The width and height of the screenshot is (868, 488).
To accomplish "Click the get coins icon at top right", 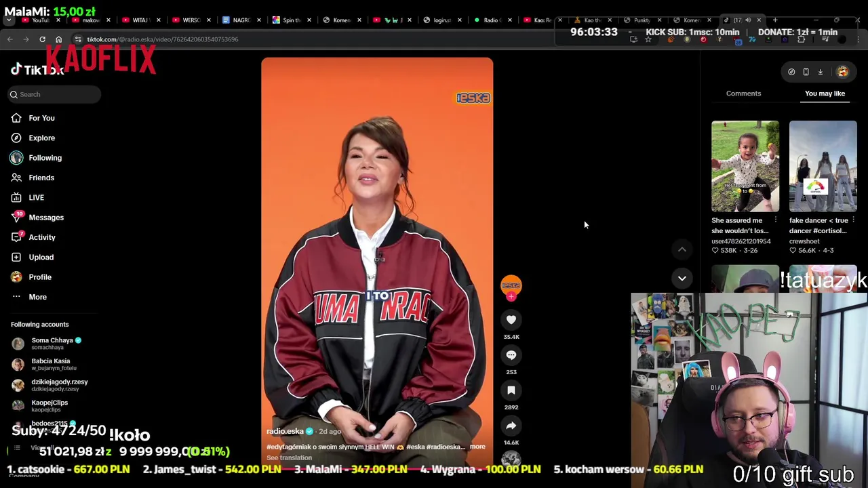I will [791, 72].
